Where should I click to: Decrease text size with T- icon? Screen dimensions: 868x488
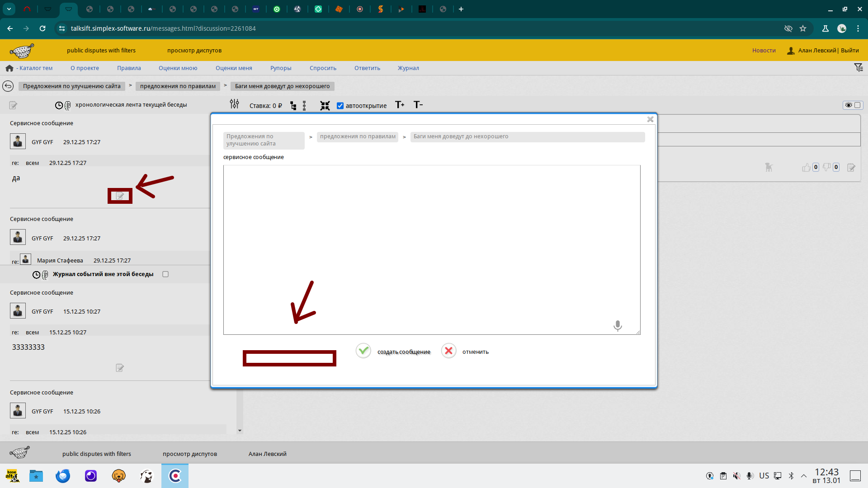pos(418,105)
